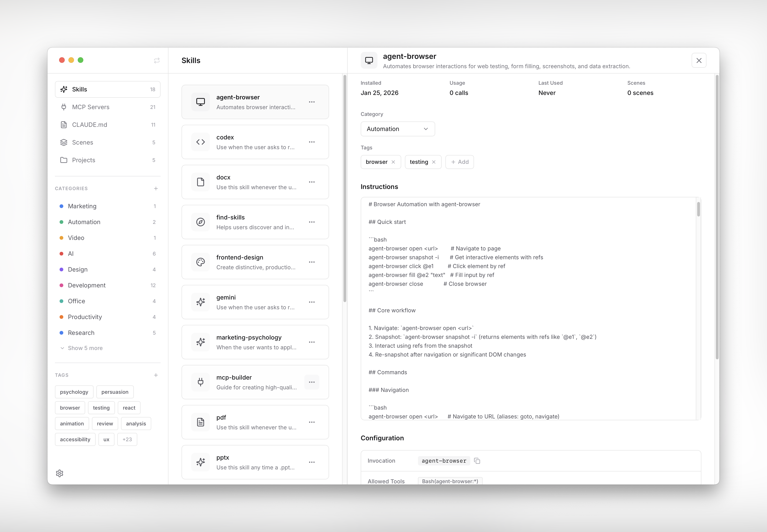Open settings via the gear icon

(60, 473)
